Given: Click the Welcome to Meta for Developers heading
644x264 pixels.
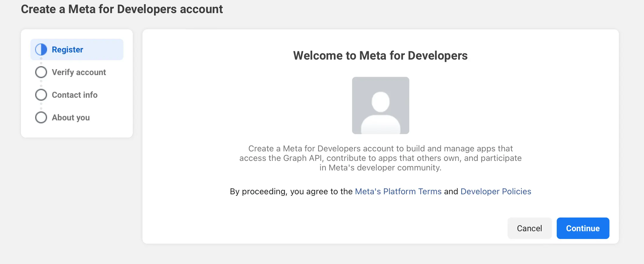Looking at the screenshot, I should 380,56.
